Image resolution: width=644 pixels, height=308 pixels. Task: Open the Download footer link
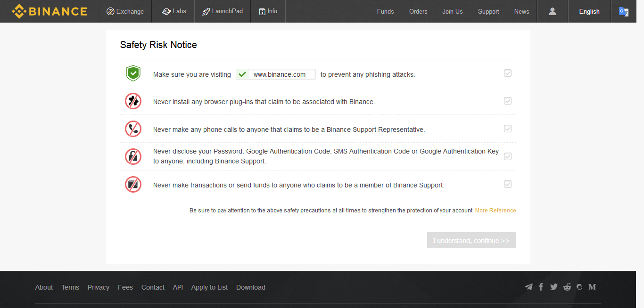(251, 287)
